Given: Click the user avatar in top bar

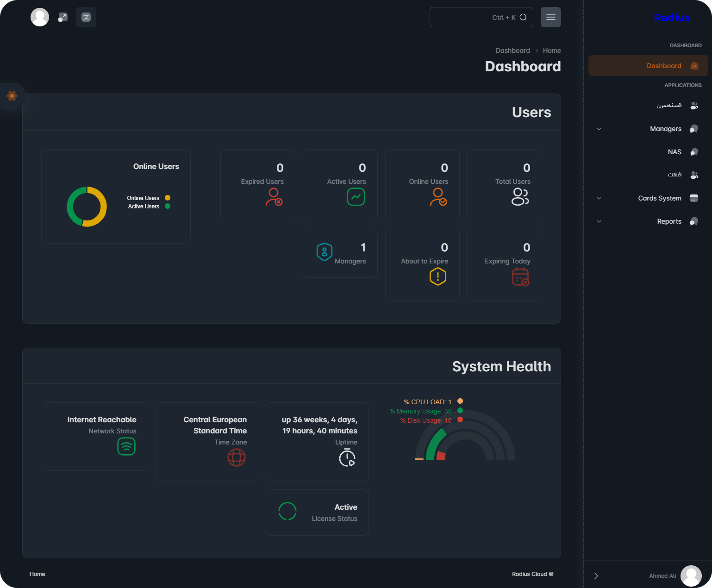Looking at the screenshot, I should point(40,17).
